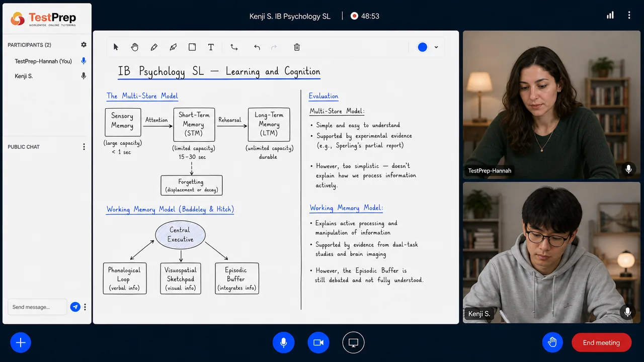Open more options beside send button

pyautogui.click(x=85, y=307)
